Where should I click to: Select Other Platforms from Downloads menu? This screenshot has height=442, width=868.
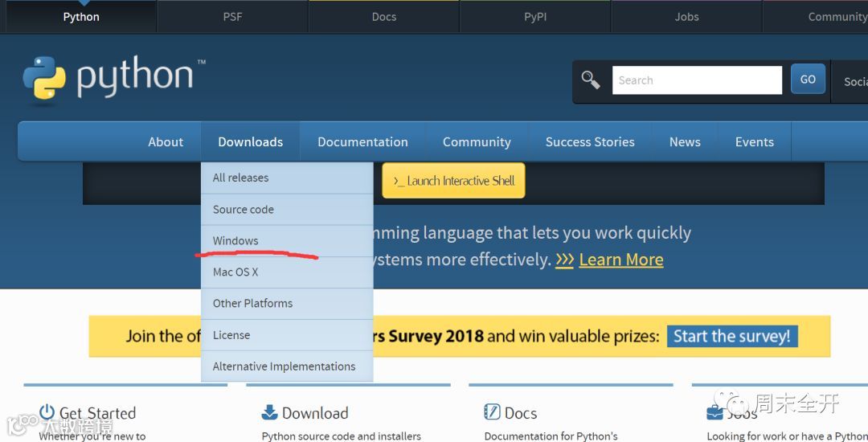287,303
